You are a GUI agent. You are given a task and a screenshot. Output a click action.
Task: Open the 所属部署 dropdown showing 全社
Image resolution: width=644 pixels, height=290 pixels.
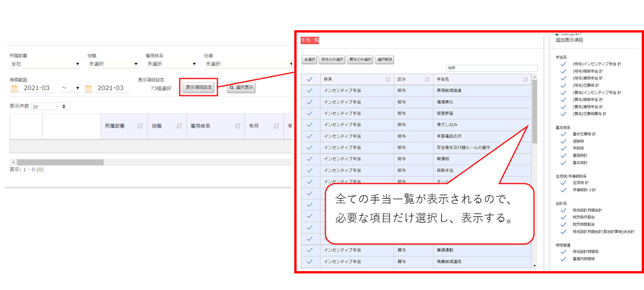44,64
